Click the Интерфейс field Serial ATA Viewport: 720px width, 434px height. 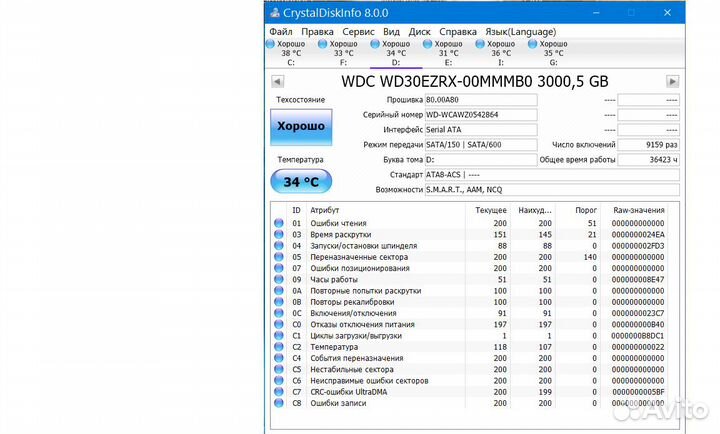pyautogui.click(x=481, y=130)
